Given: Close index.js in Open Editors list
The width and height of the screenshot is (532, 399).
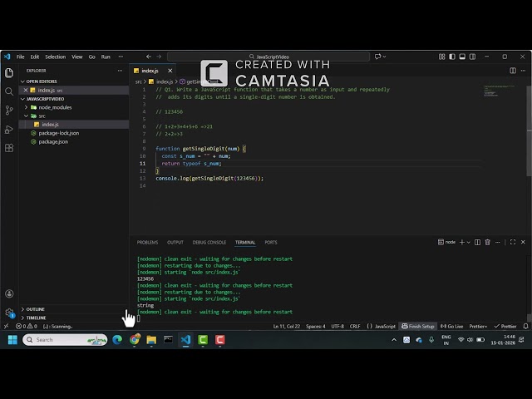Looking at the screenshot, I should point(26,90).
